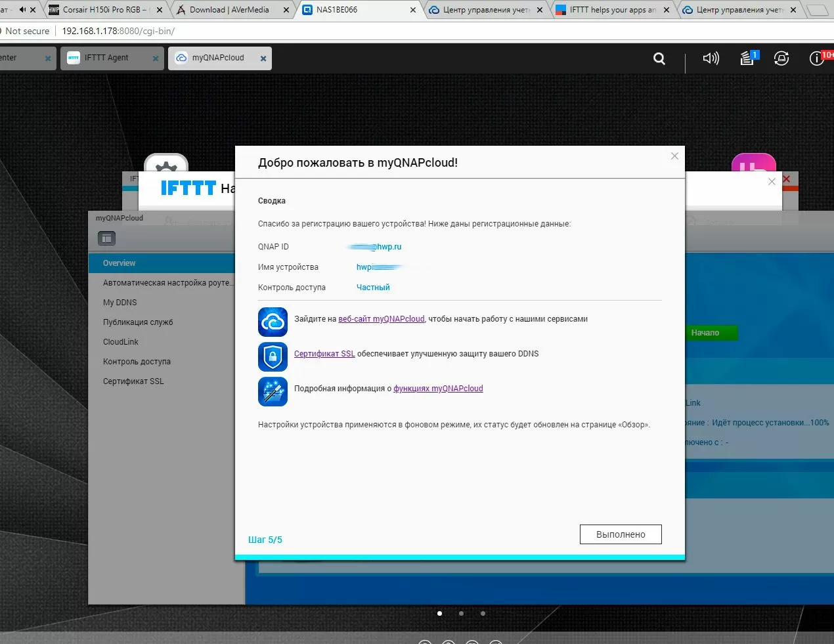Click the external devices icon in QTS header
Screen dimensions: 834x644
point(781,58)
